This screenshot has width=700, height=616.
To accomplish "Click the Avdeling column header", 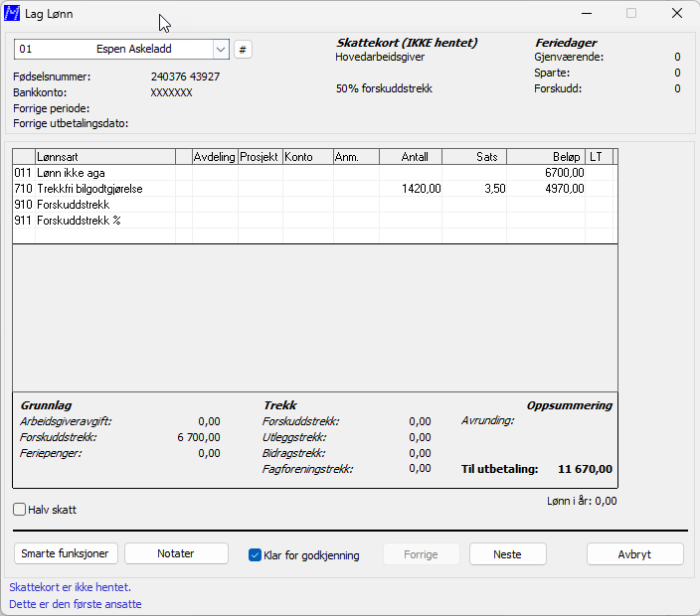I will 215,157.
